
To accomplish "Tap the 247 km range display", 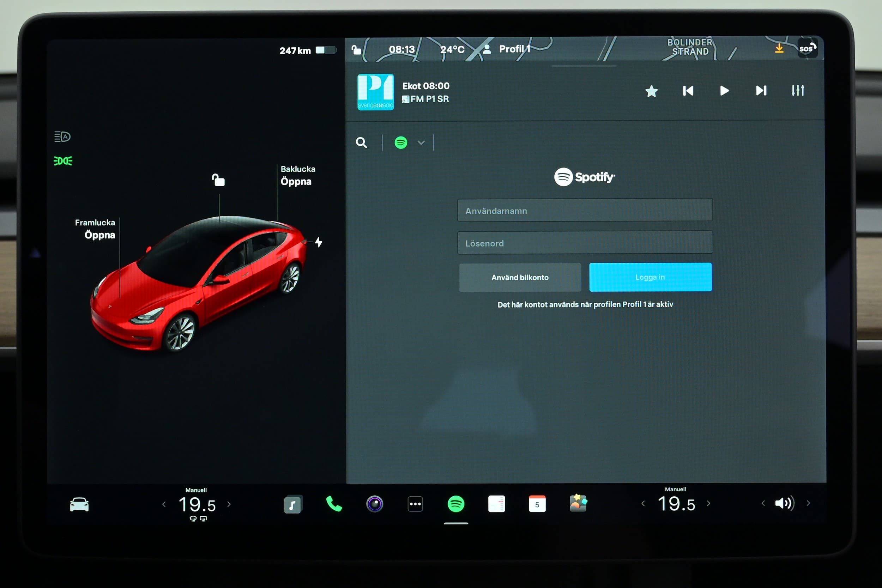I will 295,51.
